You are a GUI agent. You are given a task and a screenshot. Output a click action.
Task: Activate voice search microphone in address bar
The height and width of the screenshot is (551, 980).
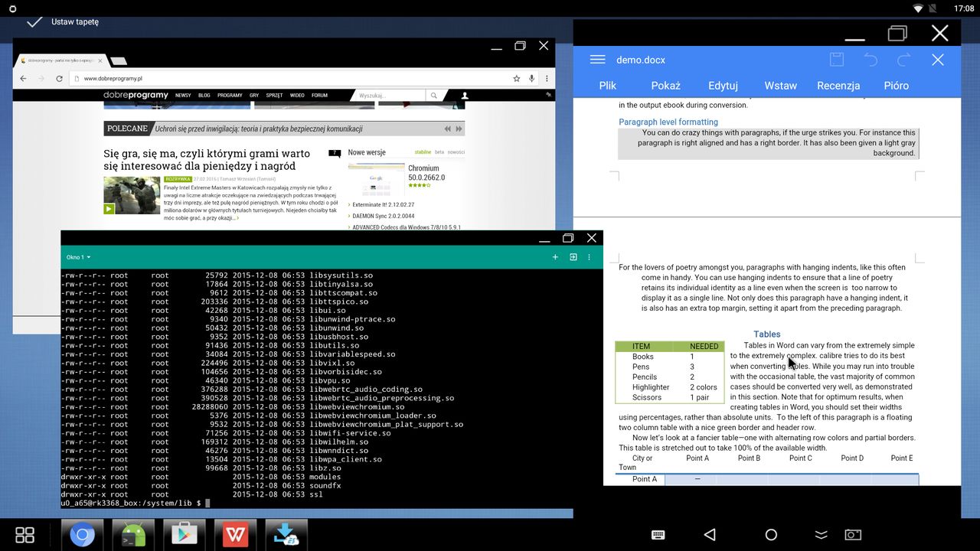[532, 78]
